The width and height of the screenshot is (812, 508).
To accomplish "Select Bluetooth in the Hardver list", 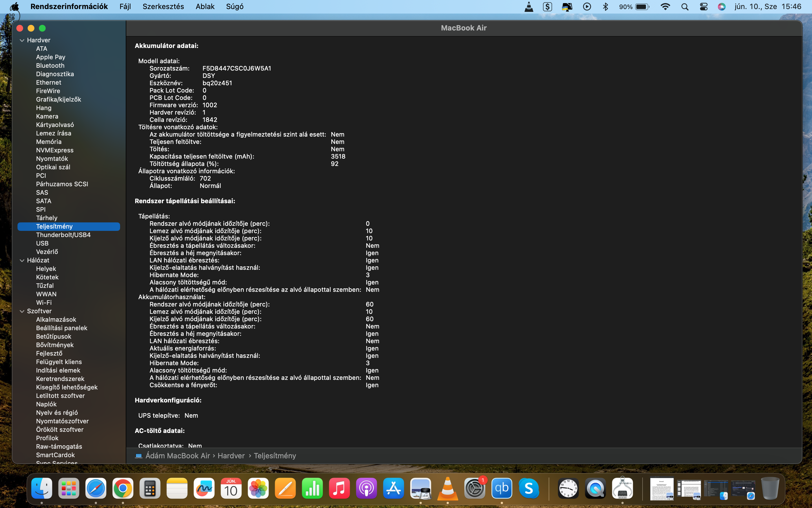I will (x=50, y=65).
